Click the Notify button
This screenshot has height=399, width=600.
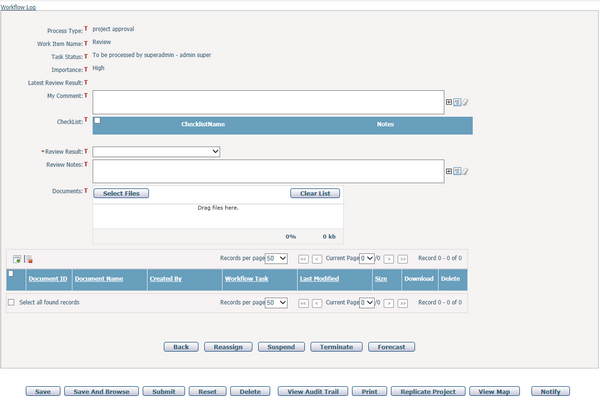[x=550, y=391]
